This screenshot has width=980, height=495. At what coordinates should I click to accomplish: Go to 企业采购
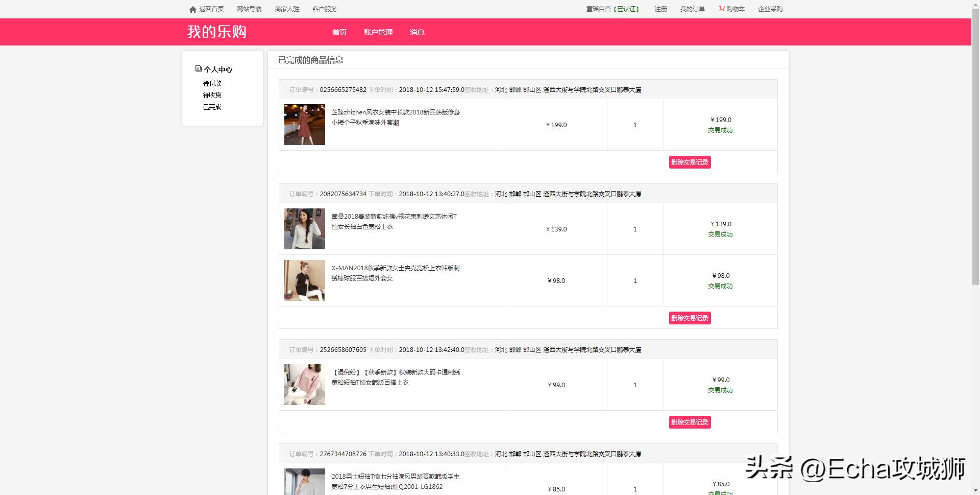click(770, 9)
